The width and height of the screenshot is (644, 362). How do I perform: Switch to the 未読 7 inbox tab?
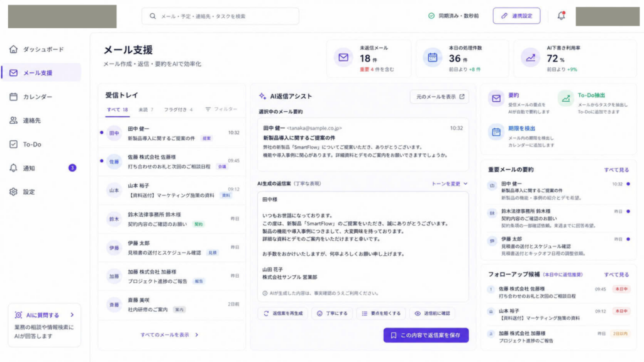tap(146, 109)
